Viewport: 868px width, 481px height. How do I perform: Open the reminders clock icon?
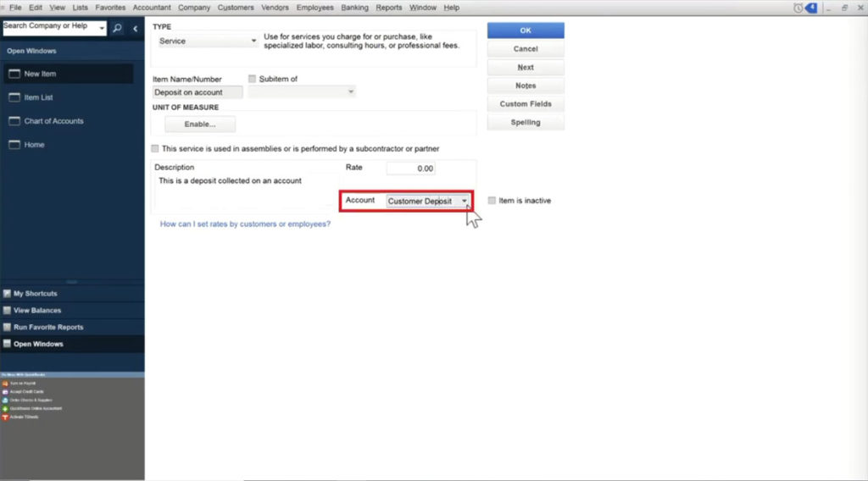pyautogui.click(x=798, y=8)
